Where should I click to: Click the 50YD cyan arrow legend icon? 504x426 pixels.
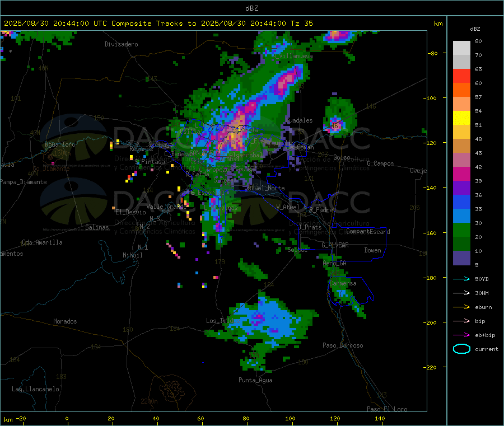pos(461,279)
